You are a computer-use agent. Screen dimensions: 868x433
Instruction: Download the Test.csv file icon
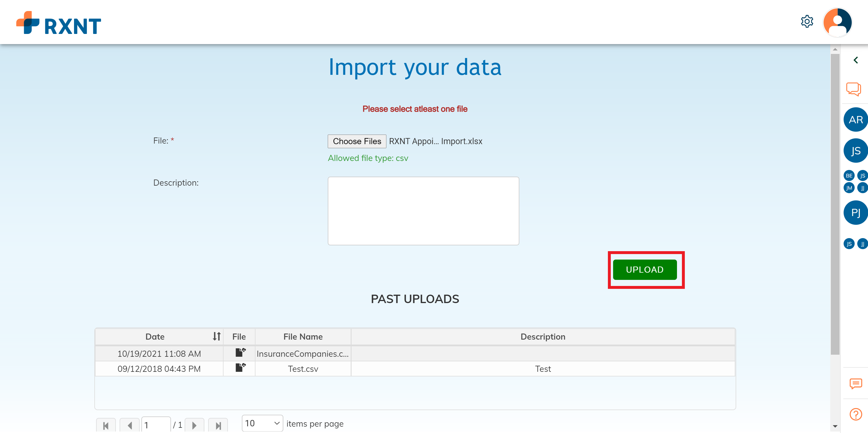[x=240, y=368]
